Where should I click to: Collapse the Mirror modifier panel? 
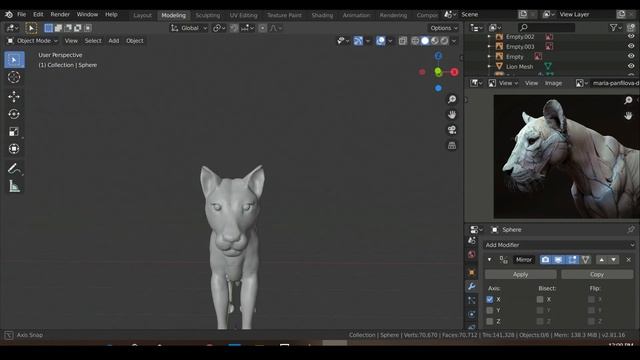(489, 260)
